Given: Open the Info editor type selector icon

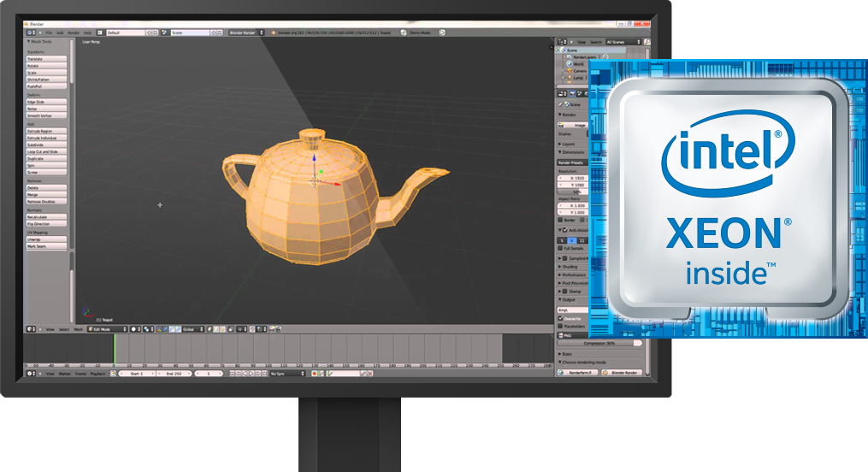Looking at the screenshot, I should [31, 32].
